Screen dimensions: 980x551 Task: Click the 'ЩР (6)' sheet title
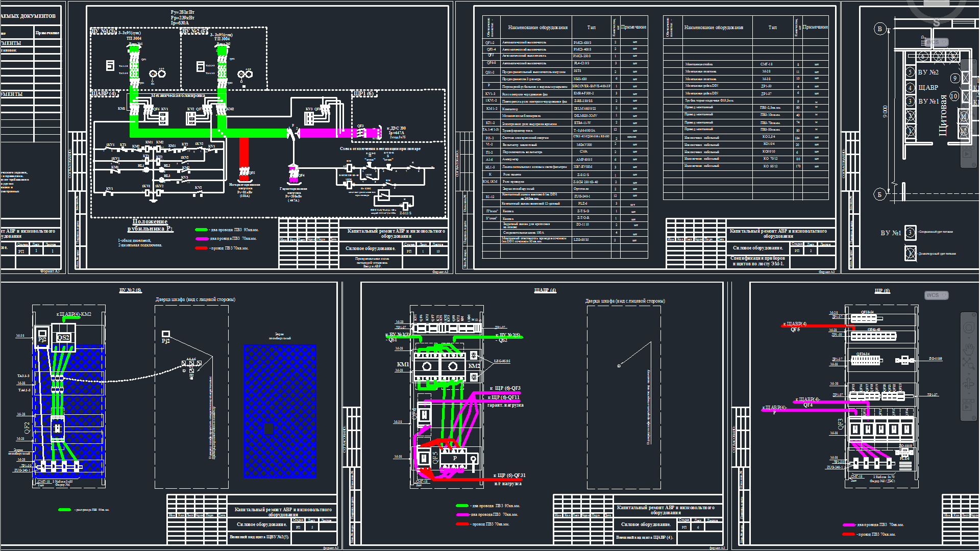point(882,291)
